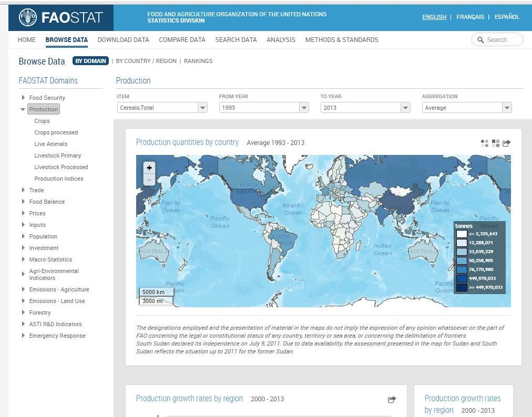532x417 pixels.
Task: Select the Trade domain label
Action: pyautogui.click(x=37, y=190)
